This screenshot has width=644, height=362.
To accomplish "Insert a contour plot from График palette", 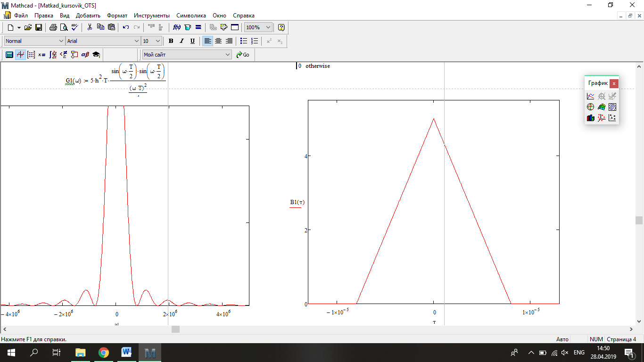I will [612, 107].
